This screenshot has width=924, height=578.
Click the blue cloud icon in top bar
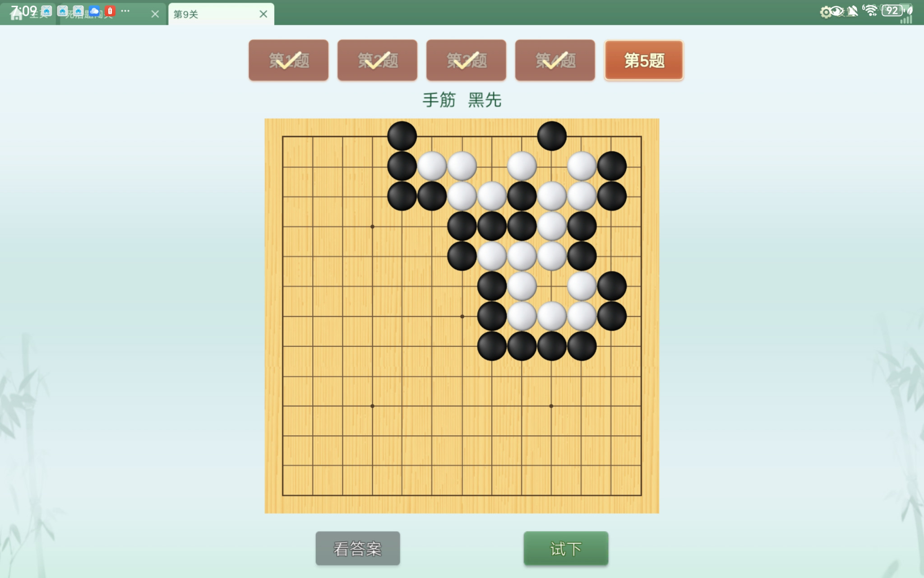pos(94,11)
